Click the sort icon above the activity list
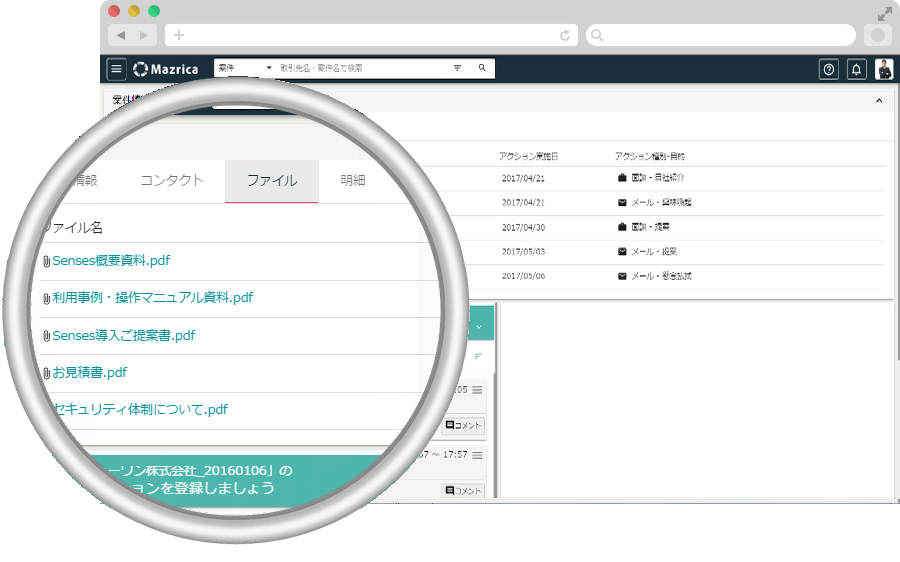This screenshot has width=900, height=562. pos(478,356)
